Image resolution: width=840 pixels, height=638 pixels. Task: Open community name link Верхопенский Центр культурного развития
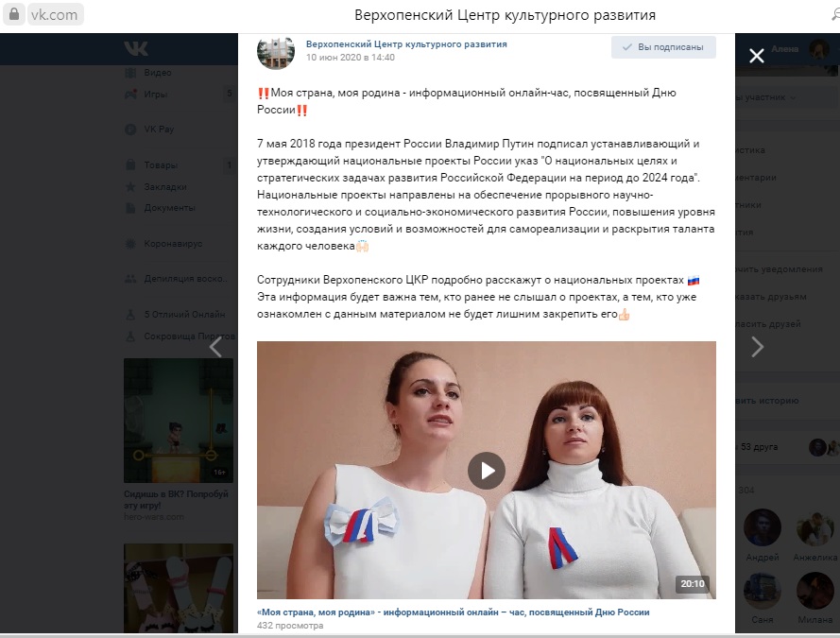[x=406, y=43]
